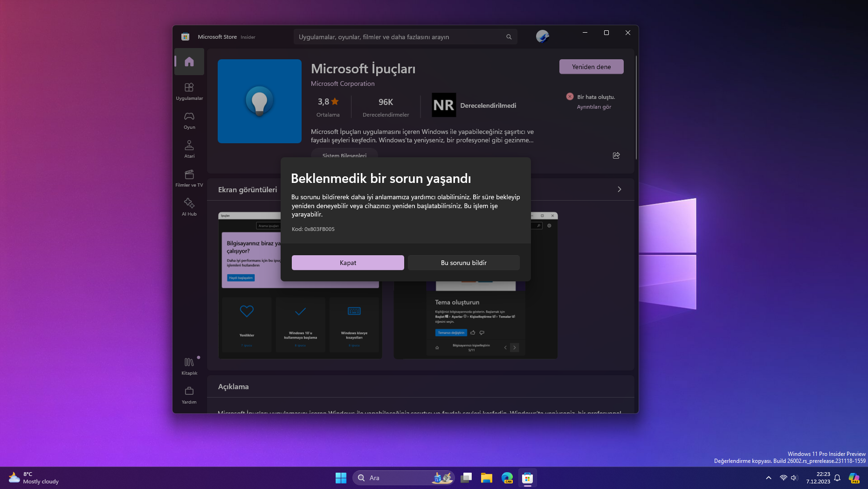Viewport: 868px width, 489px height.
Task: Open Yardım in the sidebar
Action: coord(189,395)
